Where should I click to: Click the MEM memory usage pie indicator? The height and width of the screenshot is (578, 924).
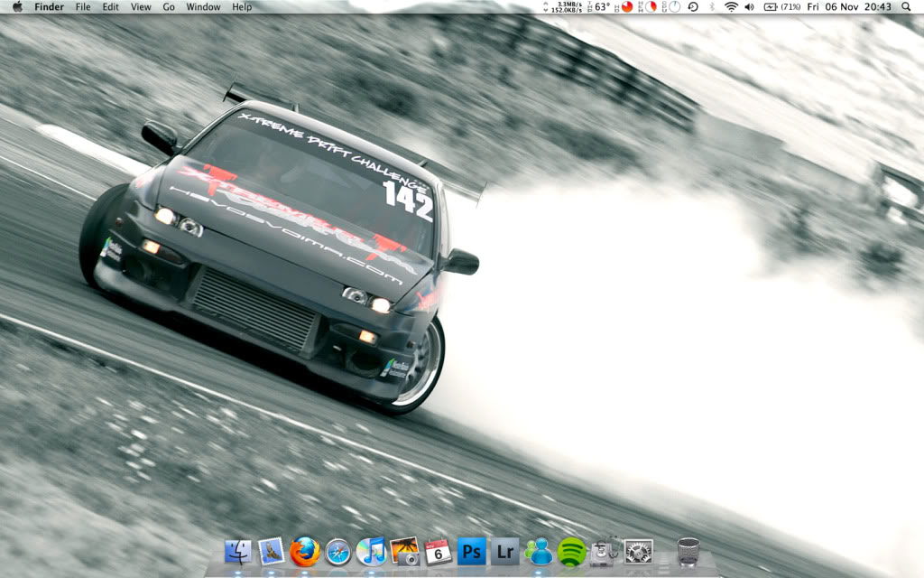647,6
